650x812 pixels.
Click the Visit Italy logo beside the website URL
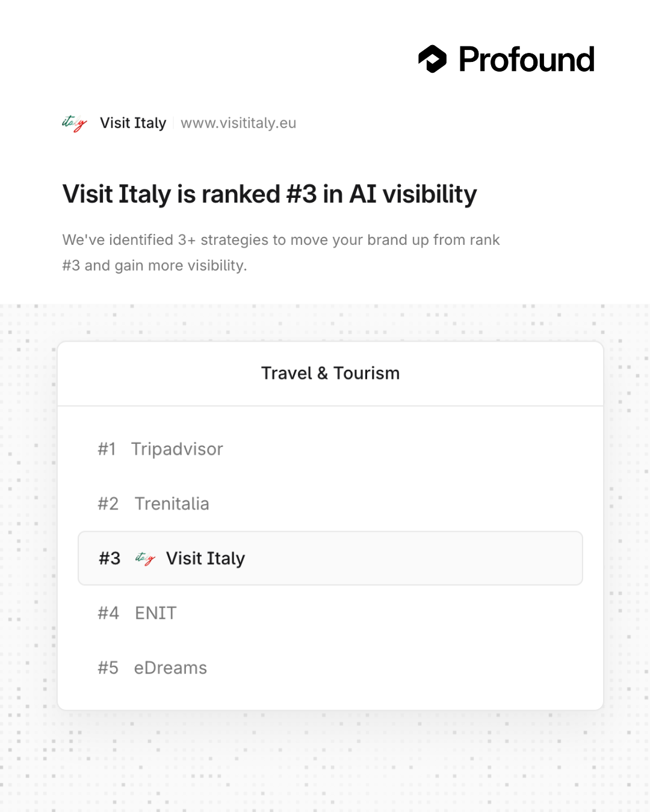pyautogui.click(x=75, y=123)
